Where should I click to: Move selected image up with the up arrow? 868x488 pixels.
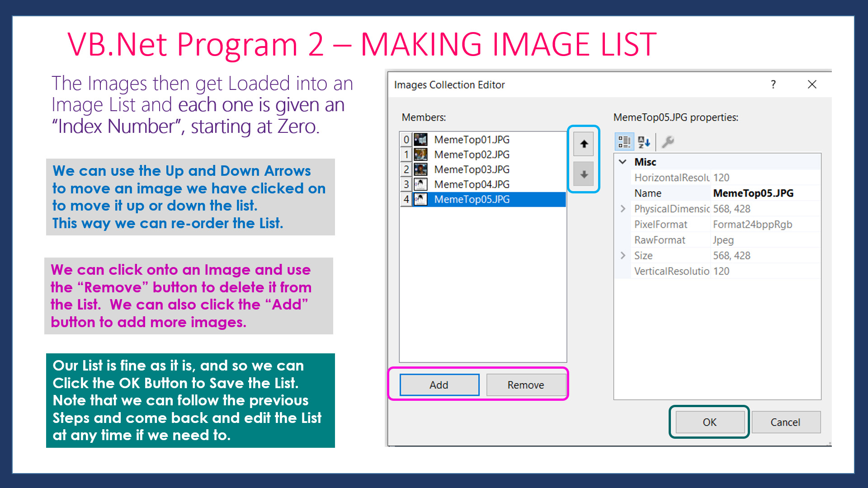pyautogui.click(x=584, y=144)
